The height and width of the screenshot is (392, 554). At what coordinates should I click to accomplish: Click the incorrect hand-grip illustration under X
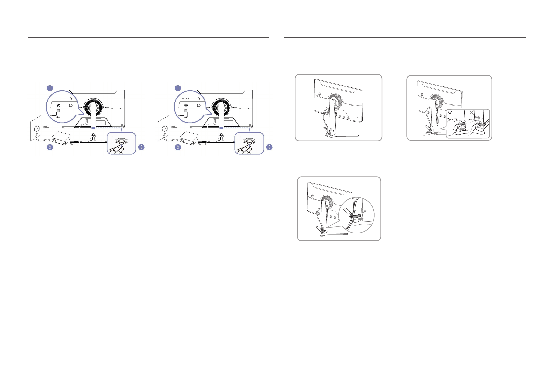coord(479,125)
